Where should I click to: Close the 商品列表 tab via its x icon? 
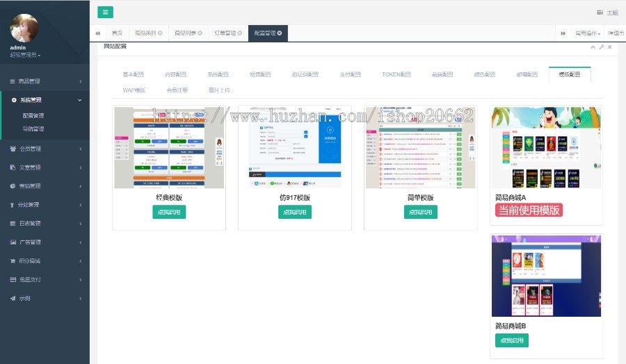[x=200, y=33]
